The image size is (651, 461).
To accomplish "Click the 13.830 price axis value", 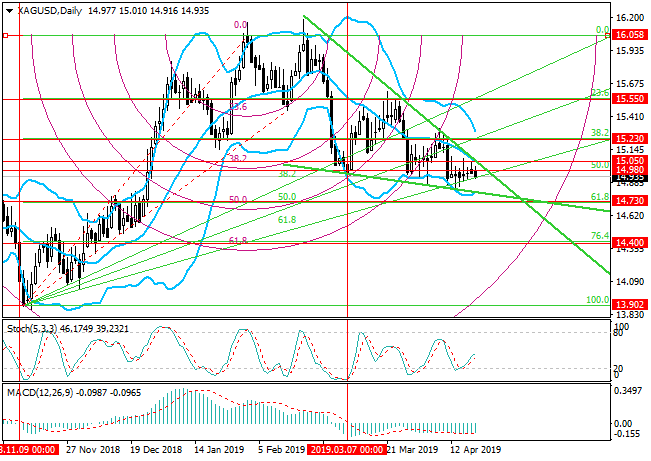I will pos(629,315).
